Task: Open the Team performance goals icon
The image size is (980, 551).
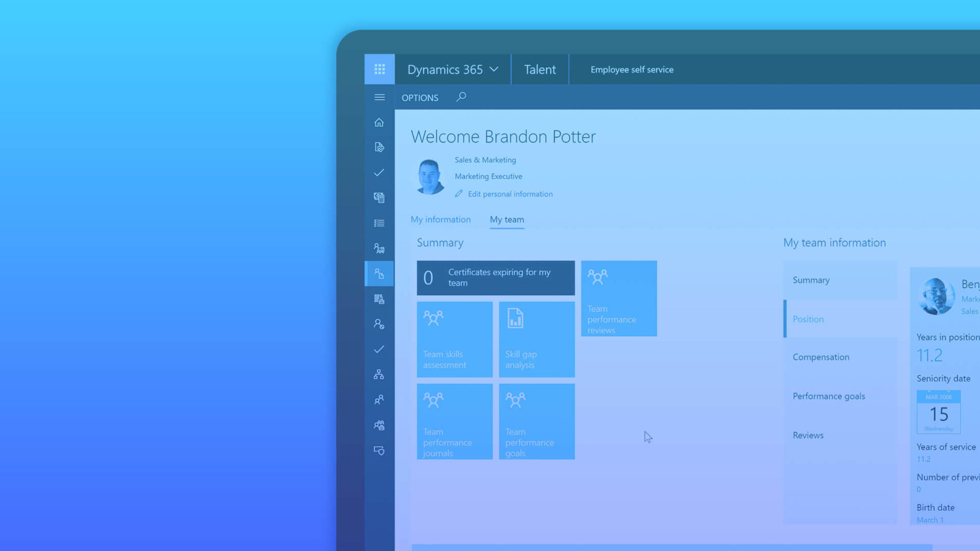Action: (x=536, y=421)
